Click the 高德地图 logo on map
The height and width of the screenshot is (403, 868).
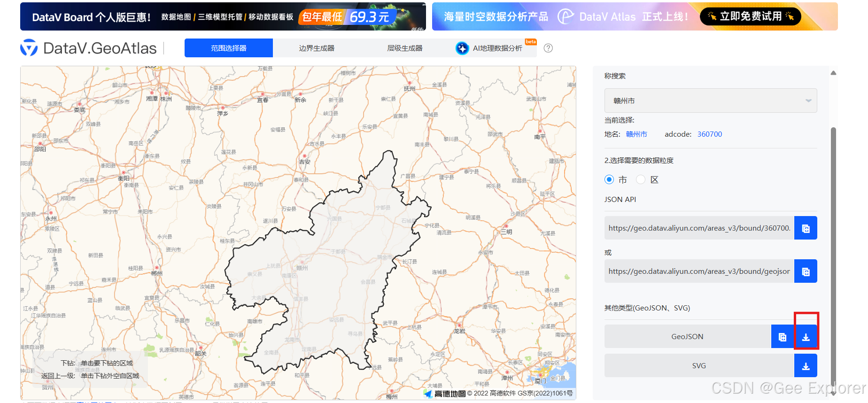(444, 394)
